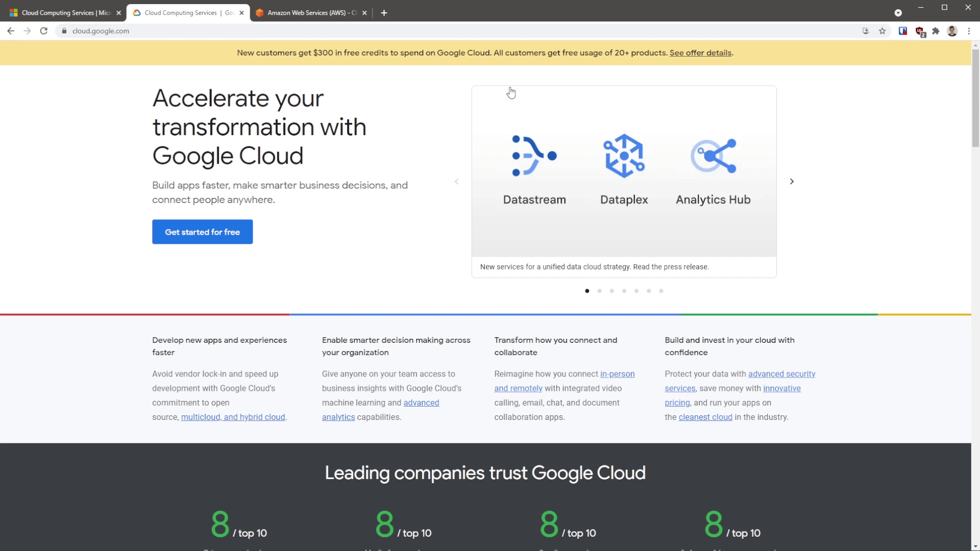The width and height of the screenshot is (980, 551).
Task: Select seventh carousel dot indicator
Action: pyautogui.click(x=661, y=291)
